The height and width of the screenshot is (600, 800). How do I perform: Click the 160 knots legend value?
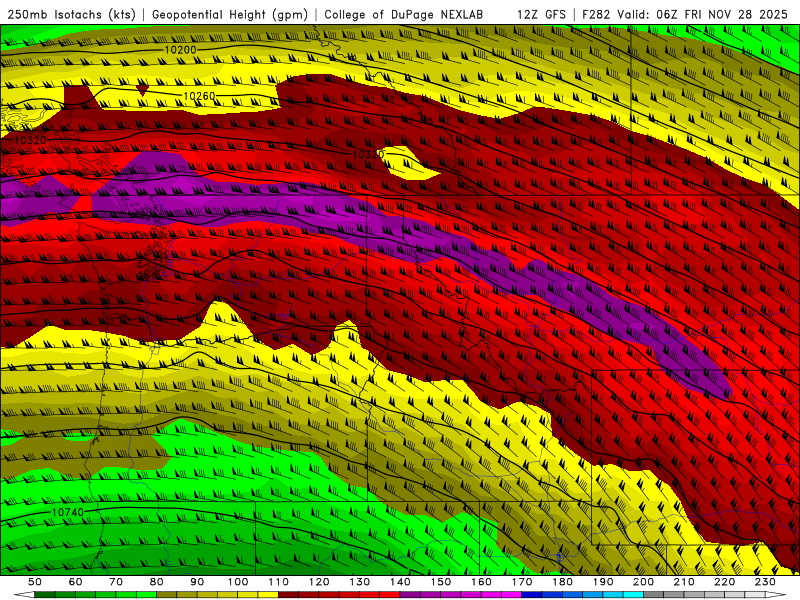pyautogui.click(x=481, y=582)
